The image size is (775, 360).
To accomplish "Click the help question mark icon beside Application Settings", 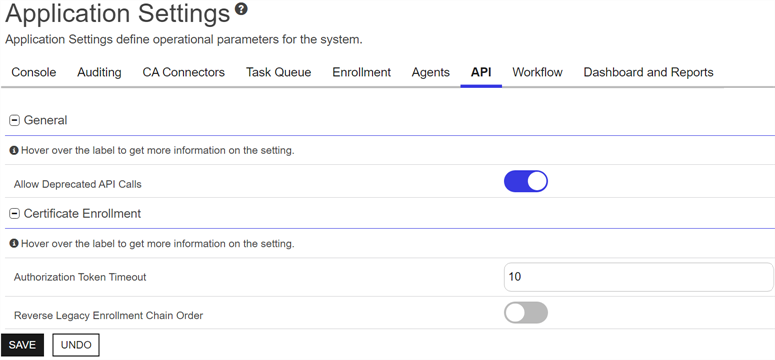I will [x=241, y=9].
